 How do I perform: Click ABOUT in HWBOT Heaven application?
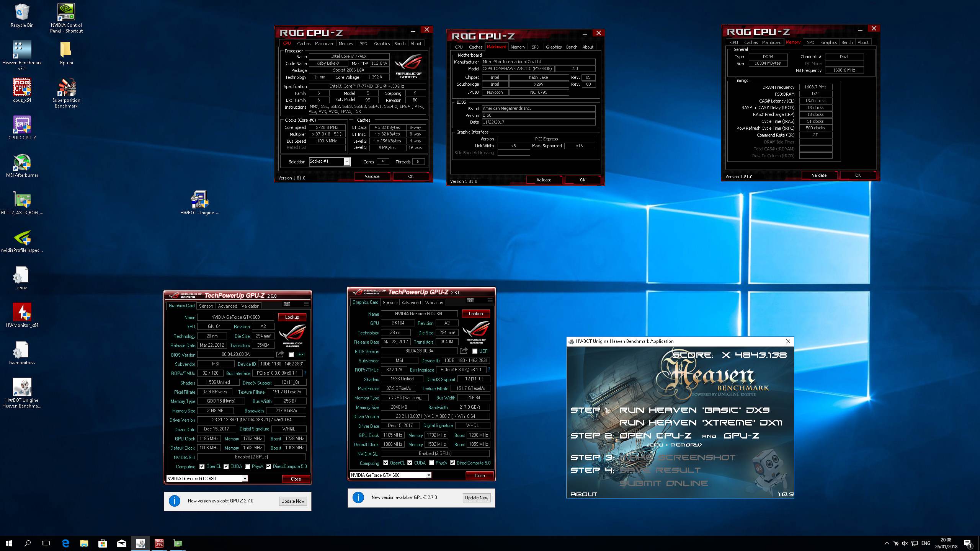pyautogui.click(x=584, y=494)
